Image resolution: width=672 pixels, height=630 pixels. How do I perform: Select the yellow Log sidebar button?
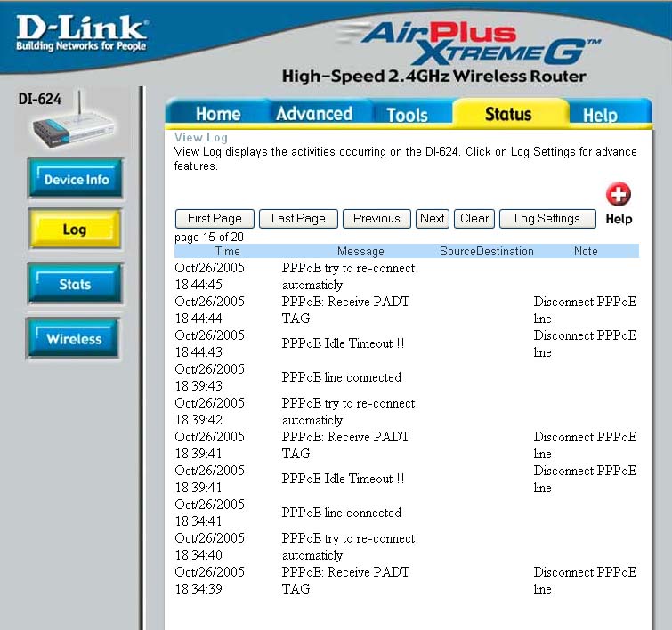(75, 230)
